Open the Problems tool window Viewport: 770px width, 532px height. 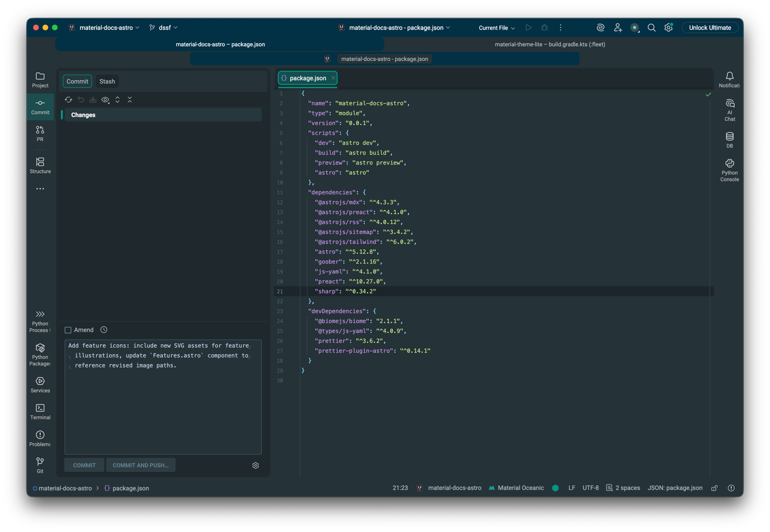(40, 438)
